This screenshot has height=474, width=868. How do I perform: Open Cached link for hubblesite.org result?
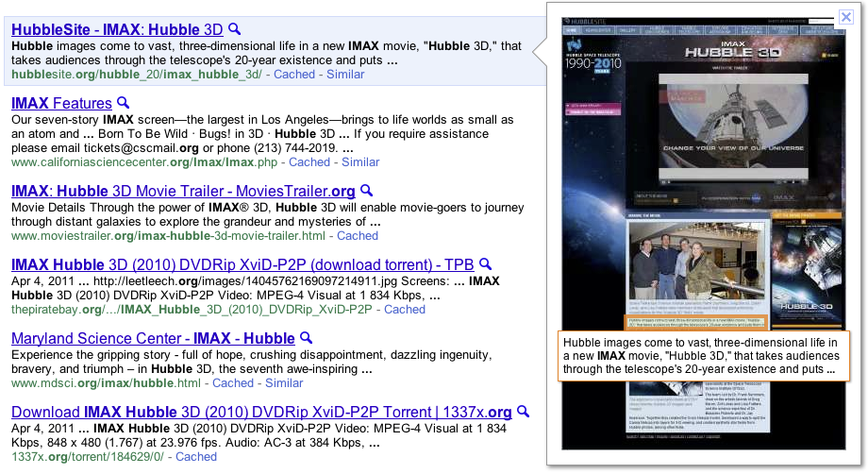pyautogui.click(x=294, y=75)
